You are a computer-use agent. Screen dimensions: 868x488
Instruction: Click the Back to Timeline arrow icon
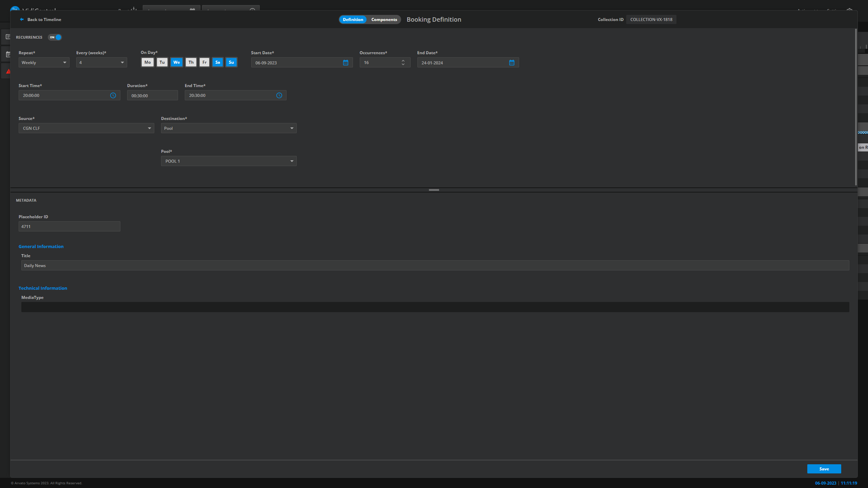pos(22,19)
